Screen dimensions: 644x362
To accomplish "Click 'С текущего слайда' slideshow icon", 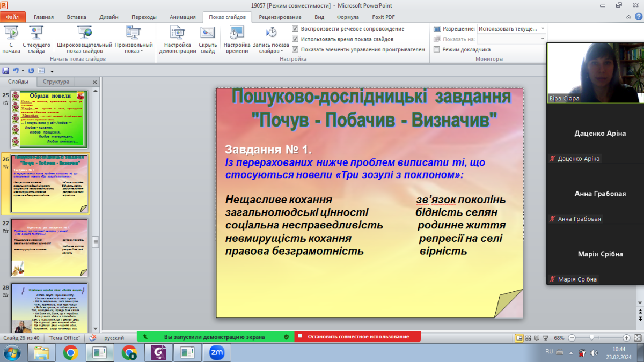I will pos(36,33).
